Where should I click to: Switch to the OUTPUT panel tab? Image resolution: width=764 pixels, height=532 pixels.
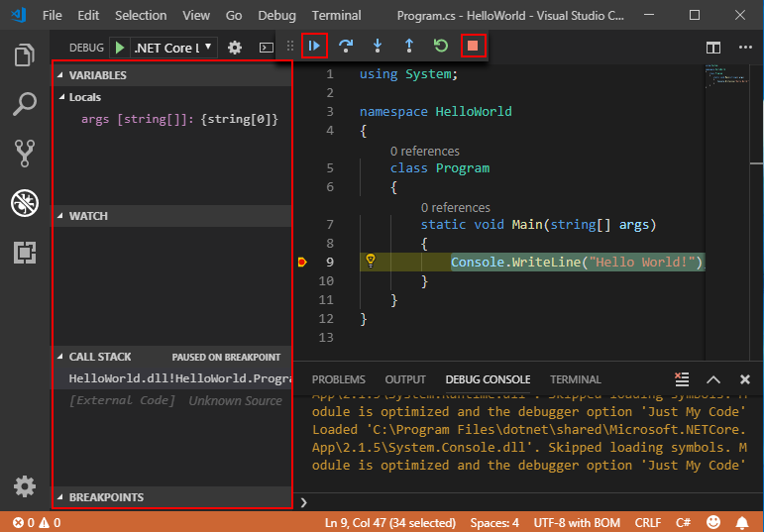404,379
